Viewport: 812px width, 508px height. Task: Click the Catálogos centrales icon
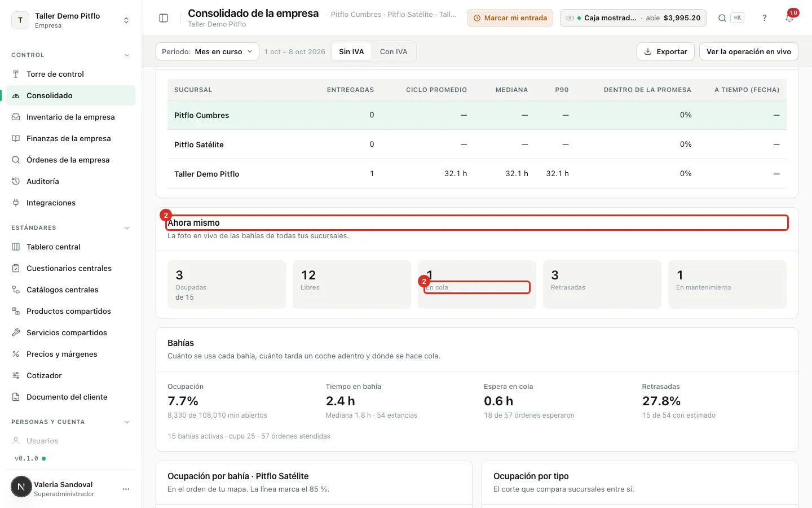(16, 290)
